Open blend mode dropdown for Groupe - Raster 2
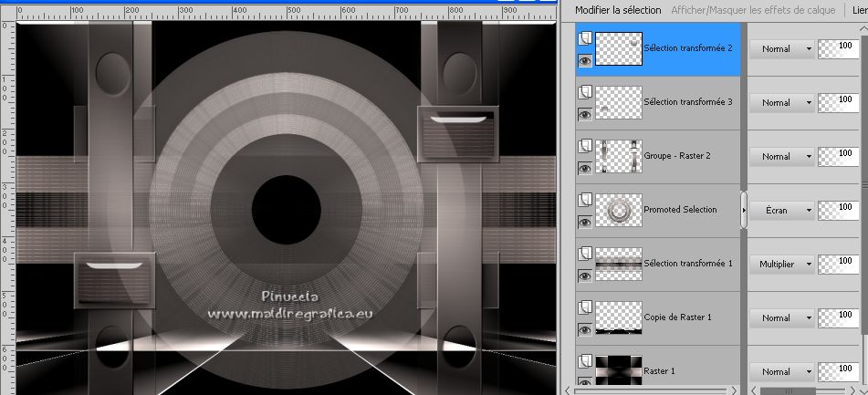868x395 pixels. (x=781, y=157)
